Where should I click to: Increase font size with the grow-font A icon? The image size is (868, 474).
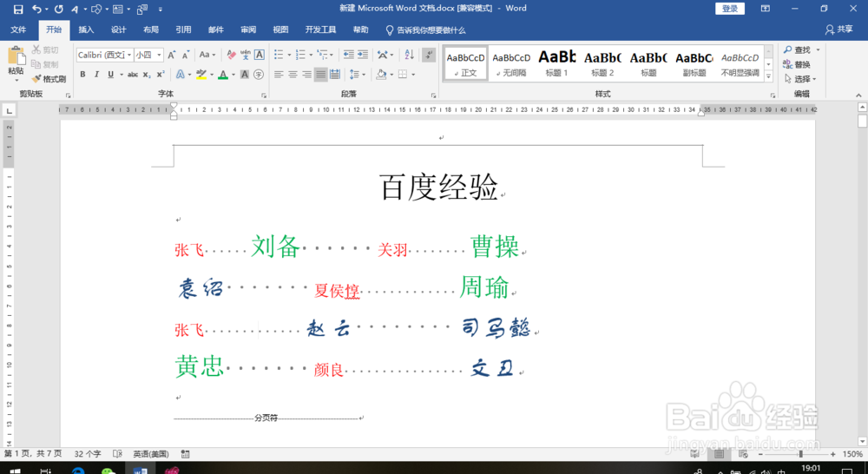click(x=172, y=55)
